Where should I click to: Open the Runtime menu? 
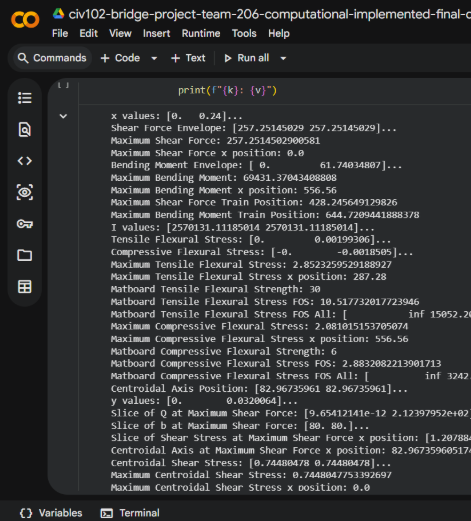(201, 33)
